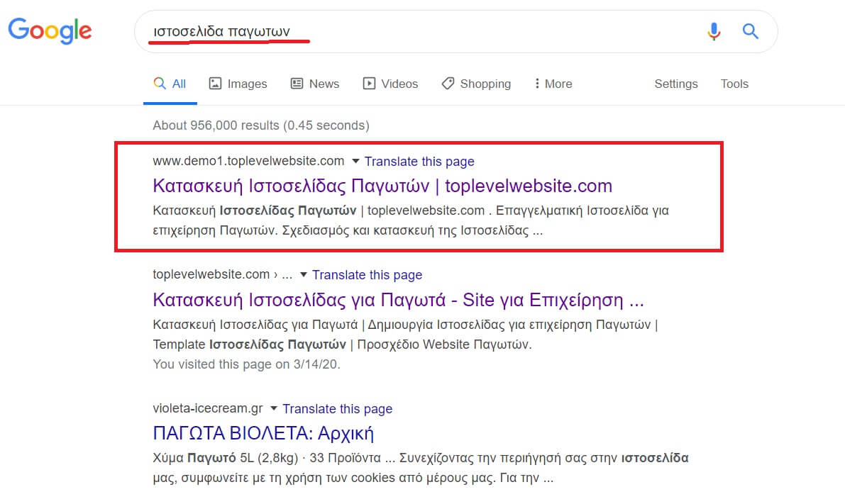The image size is (845, 504).
Task: Open search Tools
Action: [x=734, y=84]
